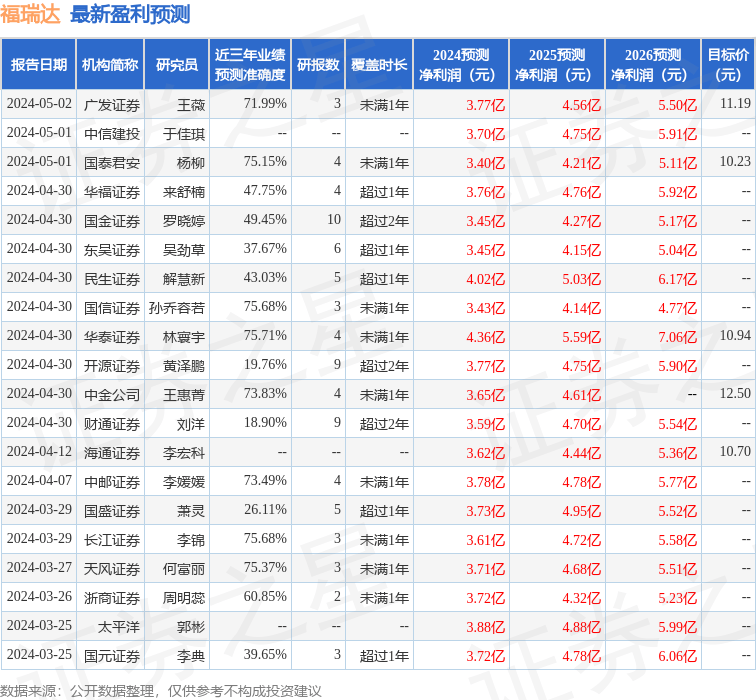Sort by 近三年业绩预测准确度 header
The width and height of the screenshot is (756, 700).
pos(249,65)
